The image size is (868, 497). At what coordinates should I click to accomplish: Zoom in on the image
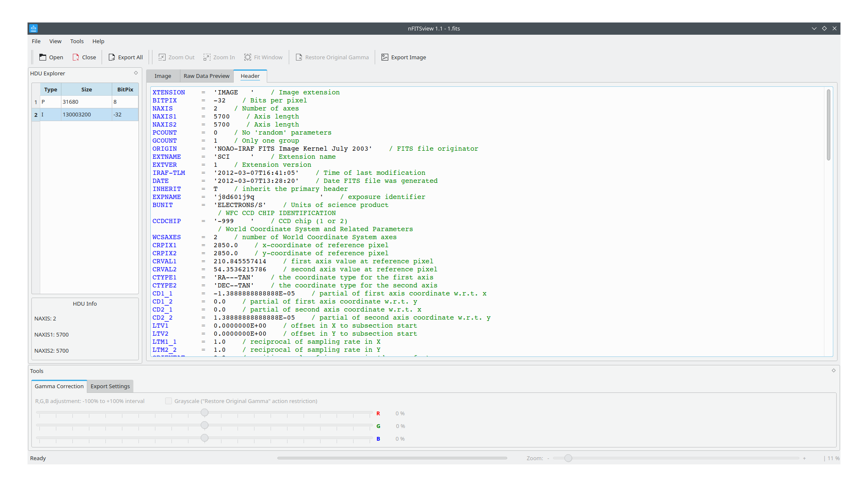[219, 57]
